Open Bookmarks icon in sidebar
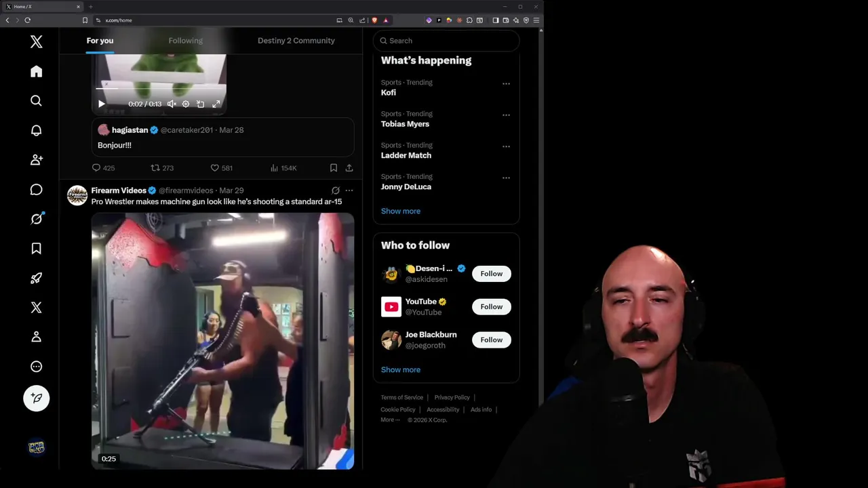 click(37, 249)
